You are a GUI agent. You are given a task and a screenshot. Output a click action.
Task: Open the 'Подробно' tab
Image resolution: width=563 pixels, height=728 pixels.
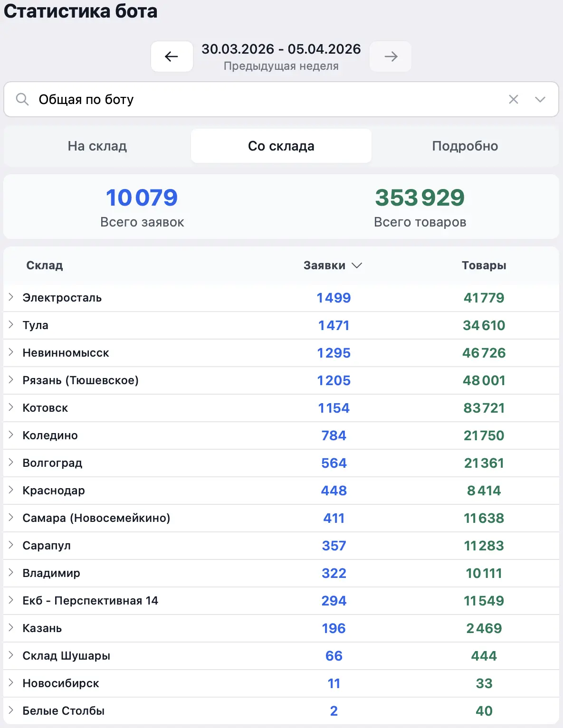(465, 146)
